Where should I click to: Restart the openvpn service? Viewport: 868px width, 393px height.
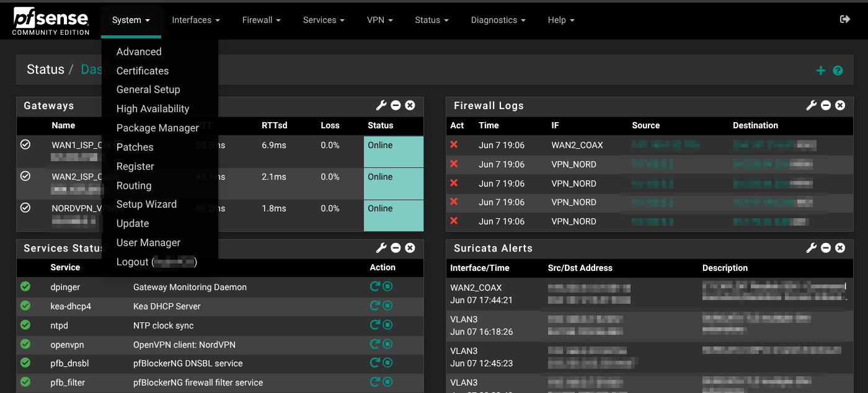click(374, 344)
